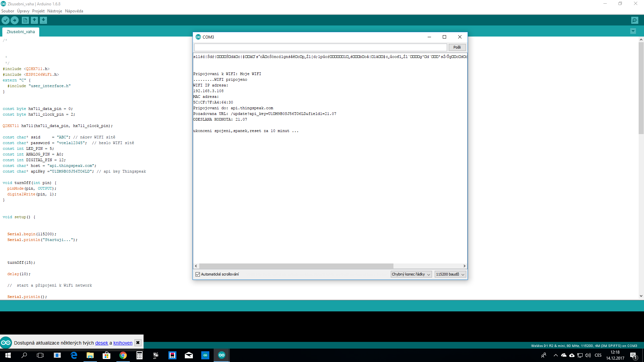
Task: Click the serial monitor horizontal scrollbar
Action: [296, 266]
